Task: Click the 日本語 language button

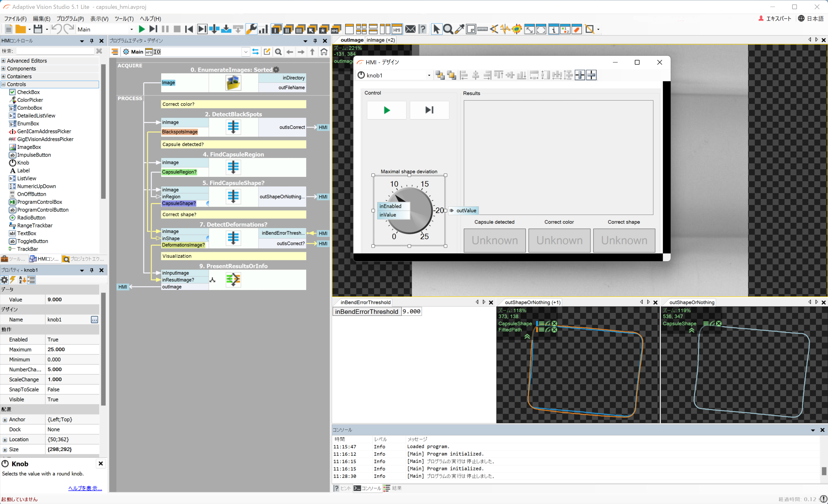Action: coord(811,18)
